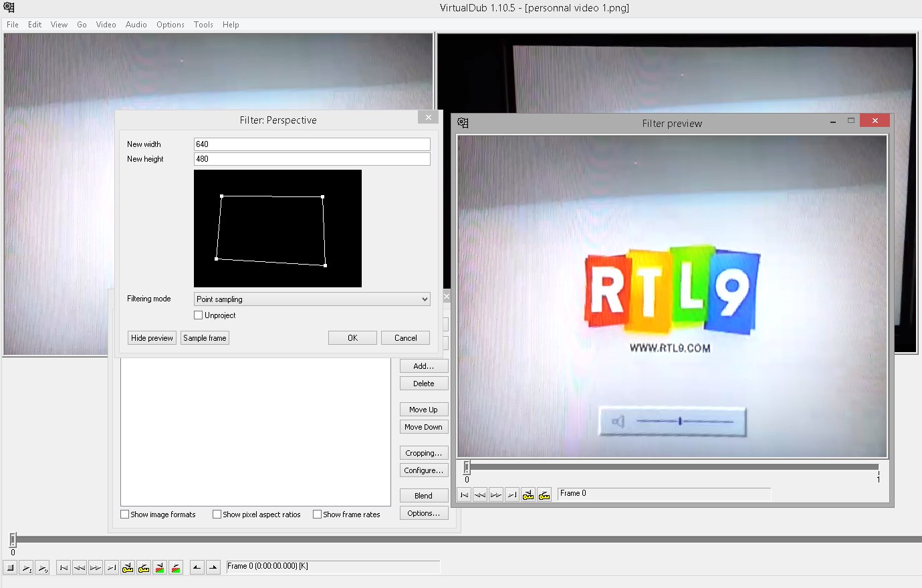Cancel the Perspective filter dialog
Screen dimensions: 922x588
pyautogui.click(x=405, y=338)
